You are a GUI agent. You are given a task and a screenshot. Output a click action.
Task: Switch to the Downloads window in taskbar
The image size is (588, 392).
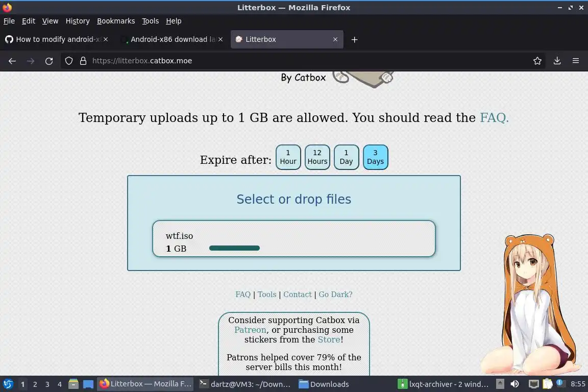pyautogui.click(x=324, y=384)
